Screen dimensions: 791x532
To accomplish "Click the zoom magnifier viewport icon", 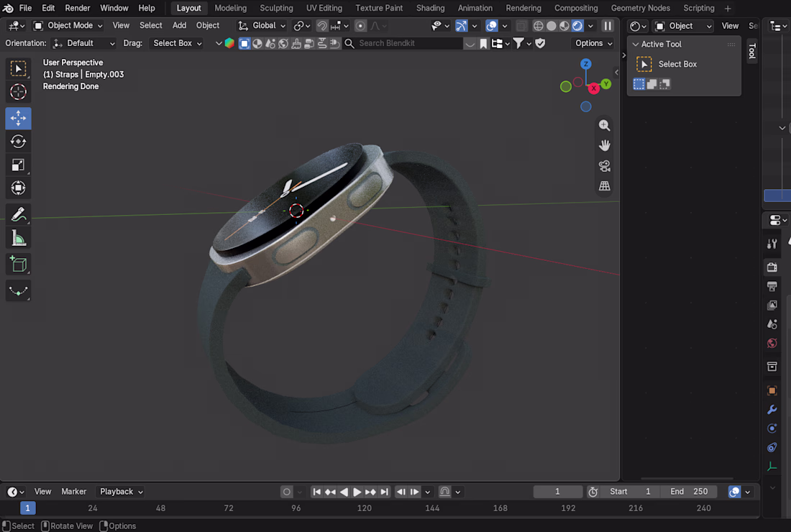I will [604, 126].
